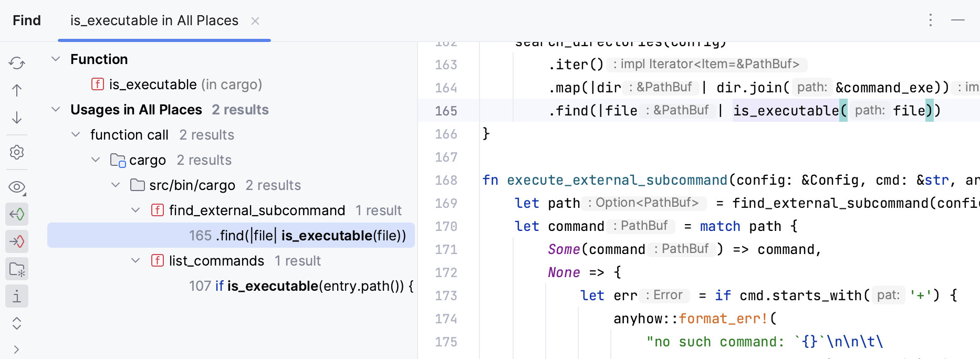Toggle group by directory icon
This screenshot has height=359, width=980.
17,269
